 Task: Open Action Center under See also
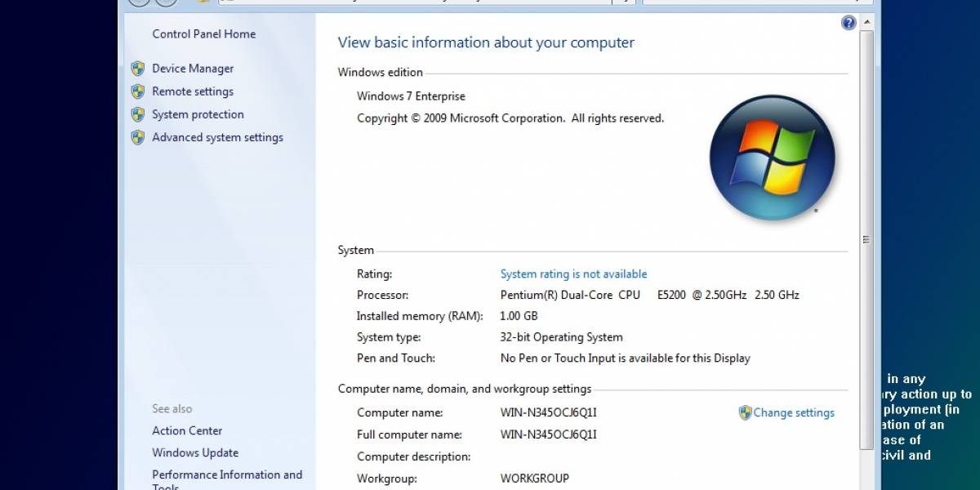[x=187, y=430]
